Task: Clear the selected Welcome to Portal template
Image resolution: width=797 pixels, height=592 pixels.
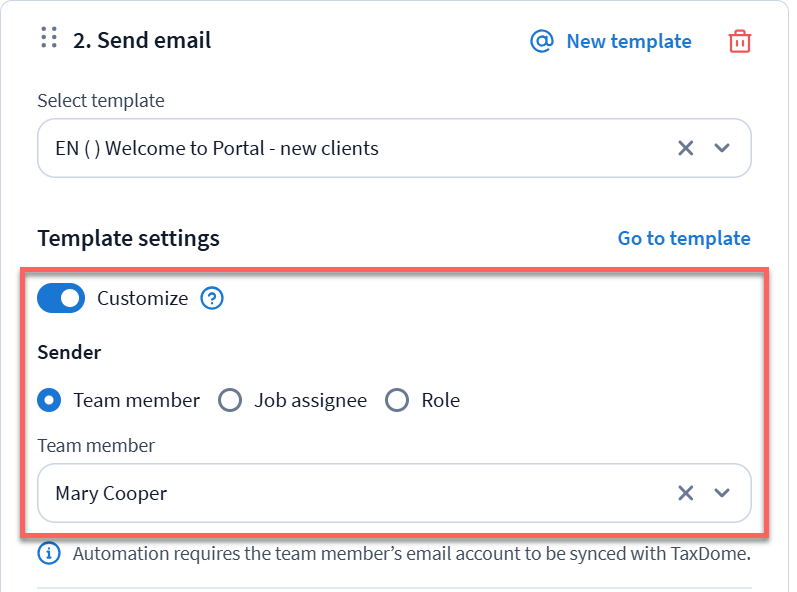Action: click(686, 148)
